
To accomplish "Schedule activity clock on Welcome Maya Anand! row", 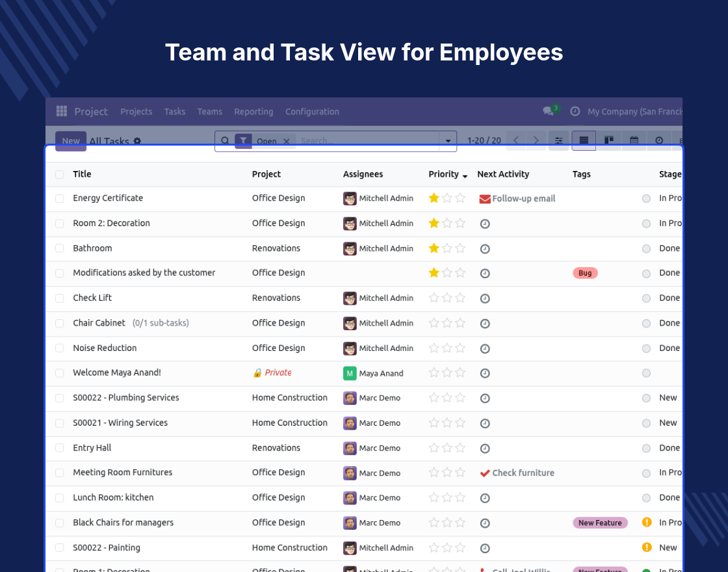I will 485,373.
